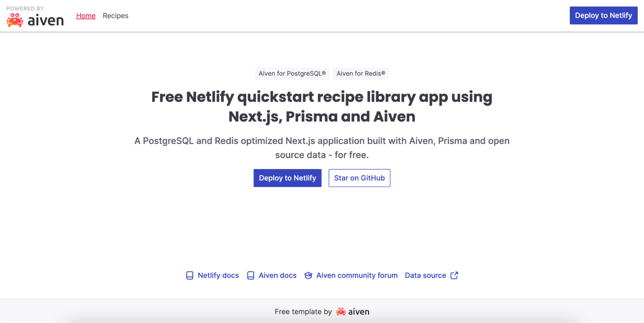644x323 pixels.
Task: Click the Free template by text
Action: point(303,312)
